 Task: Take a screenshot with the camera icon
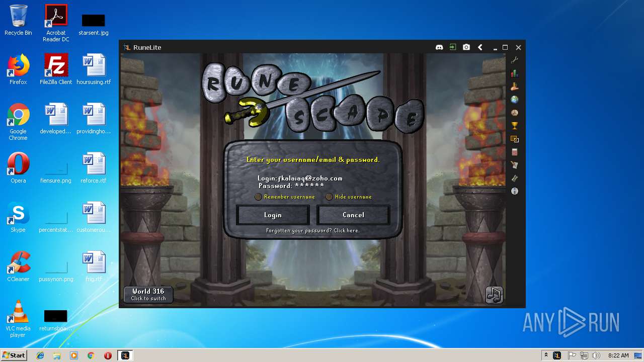pos(466,47)
